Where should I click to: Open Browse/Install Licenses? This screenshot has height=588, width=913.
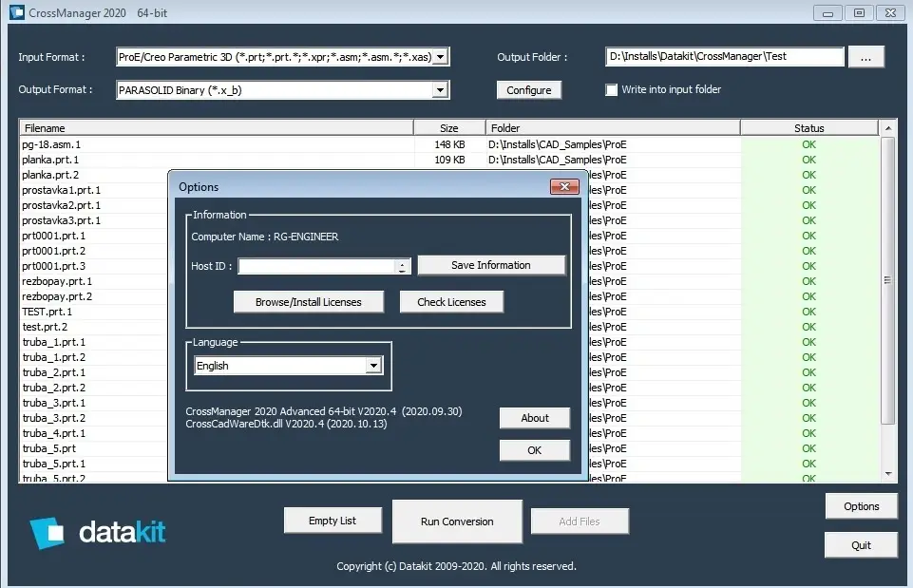309,302
